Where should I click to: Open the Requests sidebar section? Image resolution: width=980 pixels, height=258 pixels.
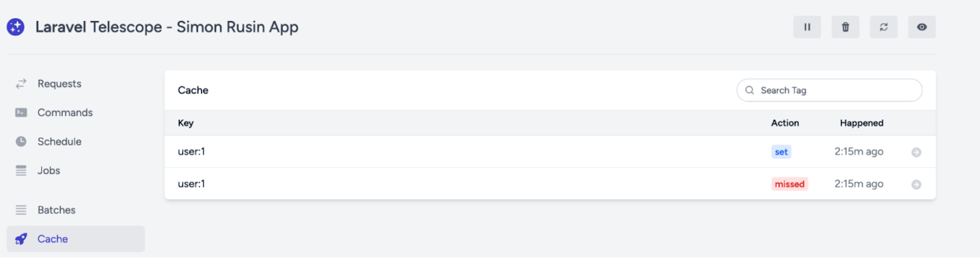59,84
